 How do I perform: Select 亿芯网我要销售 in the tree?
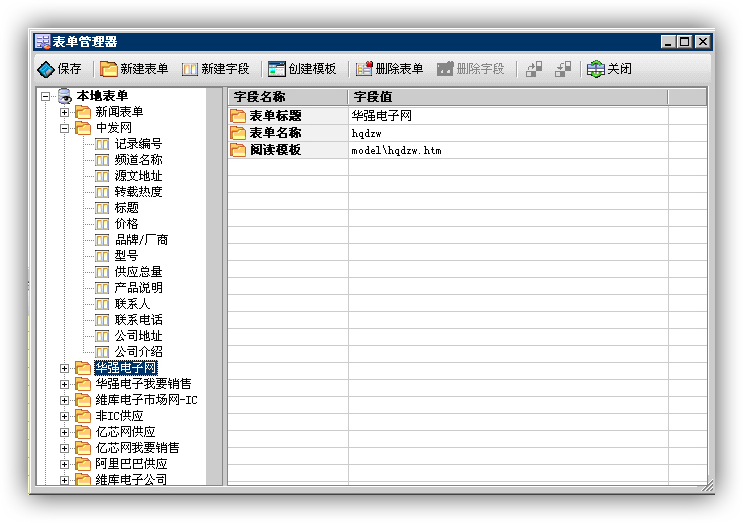pos(137,448)
